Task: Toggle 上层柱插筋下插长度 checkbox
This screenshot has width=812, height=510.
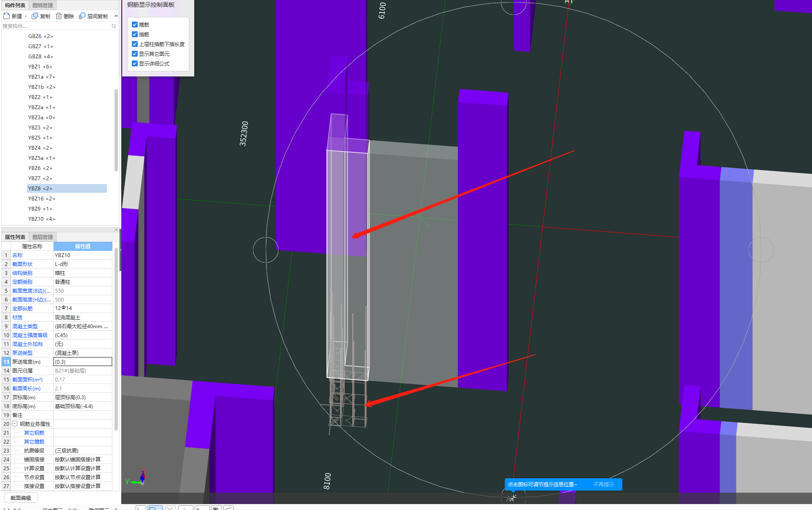Action: [x=135, y=44]
